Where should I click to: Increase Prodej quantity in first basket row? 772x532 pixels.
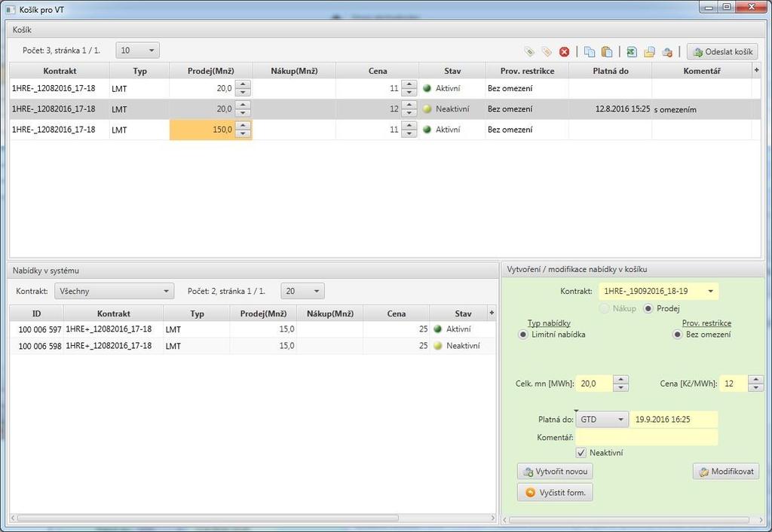[243, 84]
